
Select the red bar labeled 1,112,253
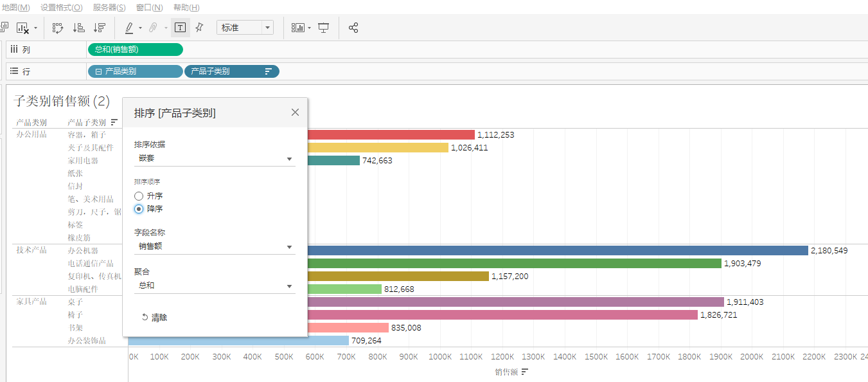[391, 135]
